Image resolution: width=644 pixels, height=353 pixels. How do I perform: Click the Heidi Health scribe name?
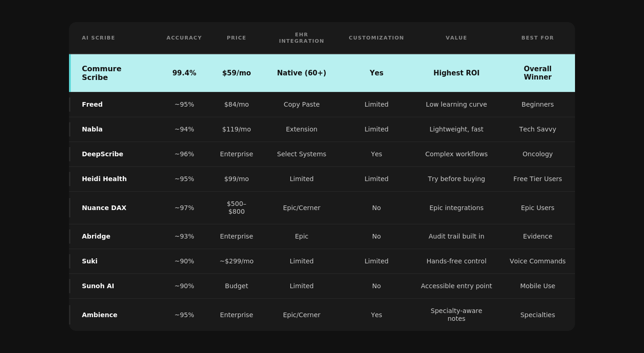click(x=104, y=179)
